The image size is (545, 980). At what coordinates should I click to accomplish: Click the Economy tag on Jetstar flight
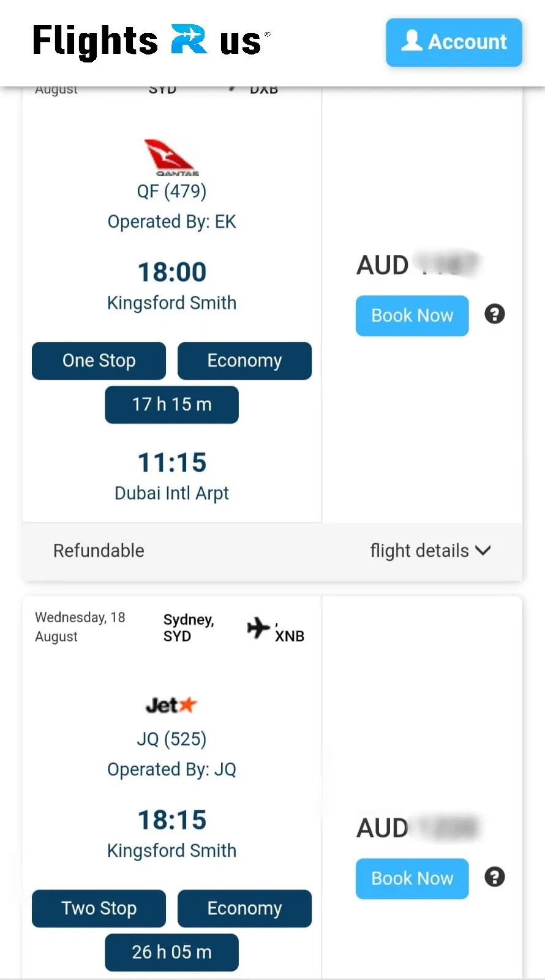(x=244, y=908)
